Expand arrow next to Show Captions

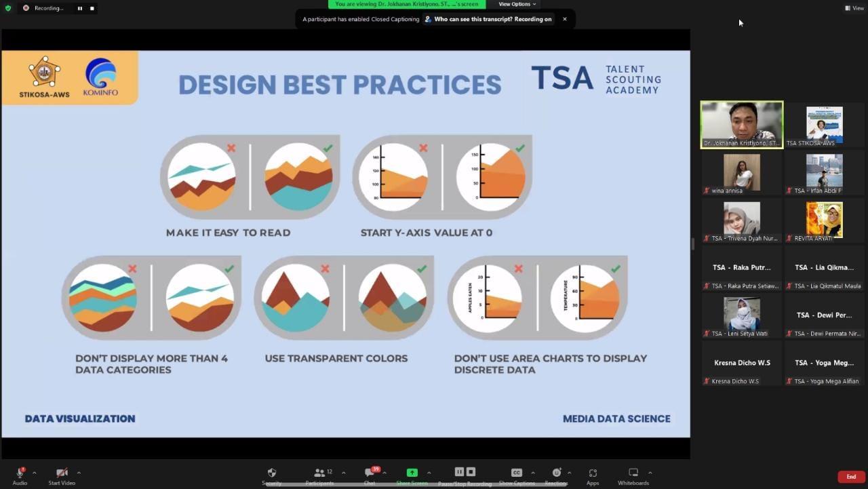pos(533,473)
